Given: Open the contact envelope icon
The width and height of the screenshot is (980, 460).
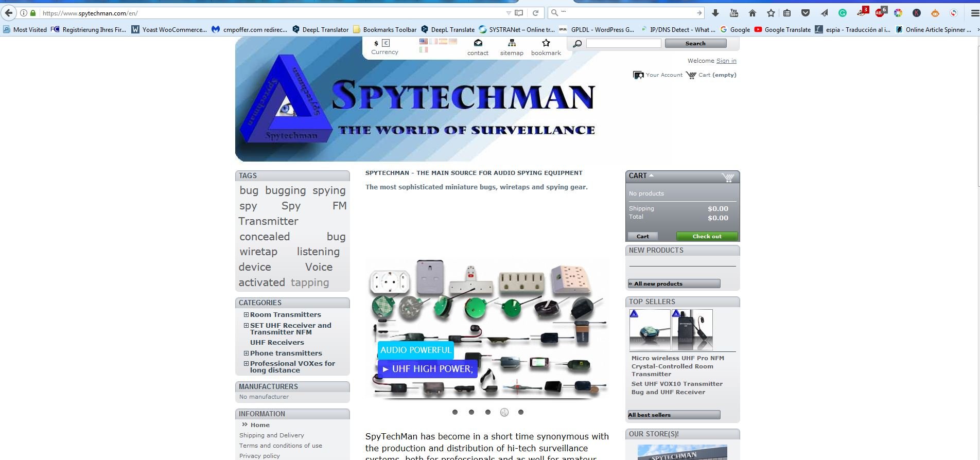Looking at the screenshot, I should (x=478, y=43).
